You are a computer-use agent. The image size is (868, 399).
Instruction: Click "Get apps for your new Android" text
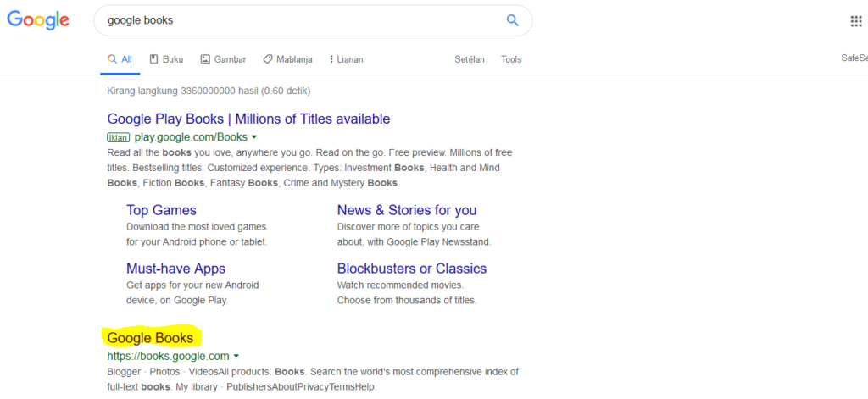[x=192, y=285]
